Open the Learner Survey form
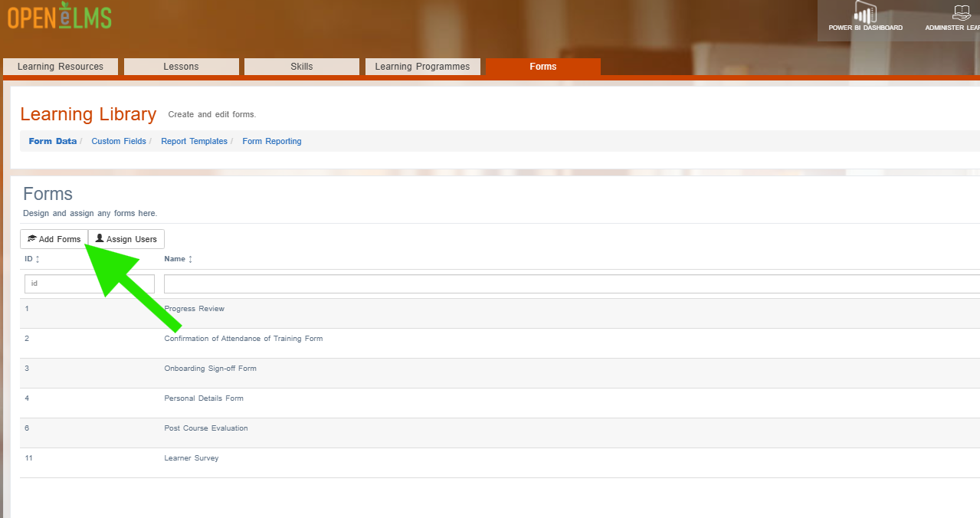The width and height of the screenshot is (980, 518). [x=192, y=458]
